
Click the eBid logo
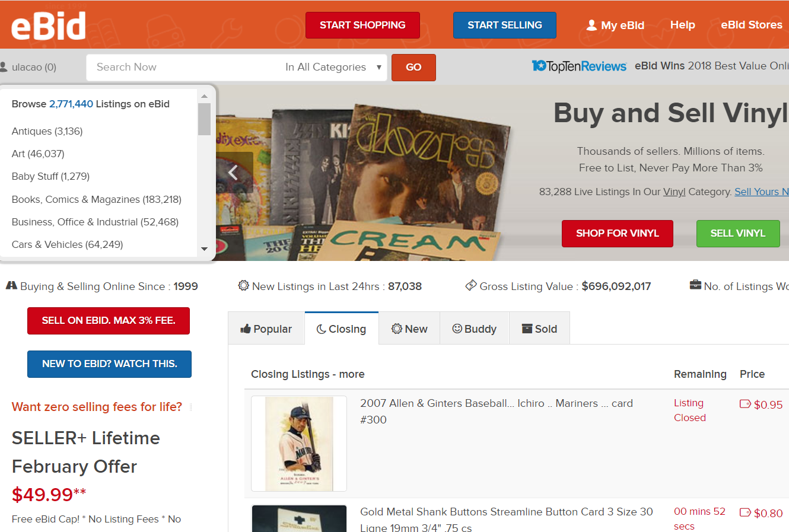pyautogui.click(x=49, y=26)
